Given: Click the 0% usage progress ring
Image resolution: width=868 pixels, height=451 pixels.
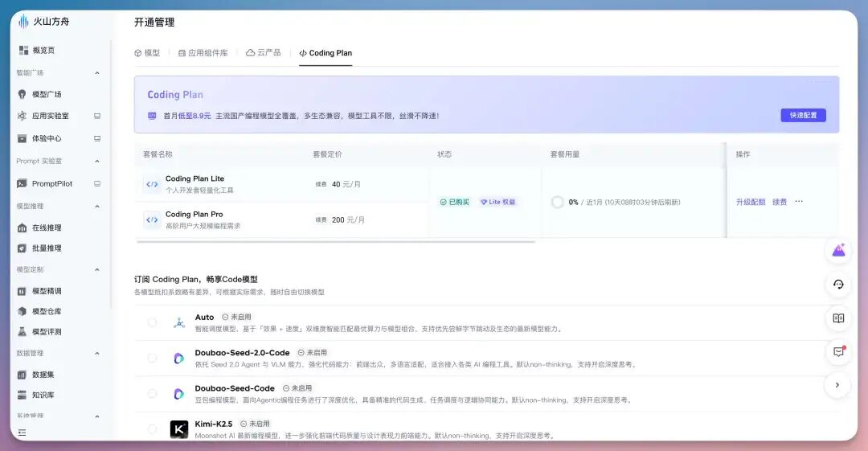Looking at the screenshot, I should [x=558, y=203].
